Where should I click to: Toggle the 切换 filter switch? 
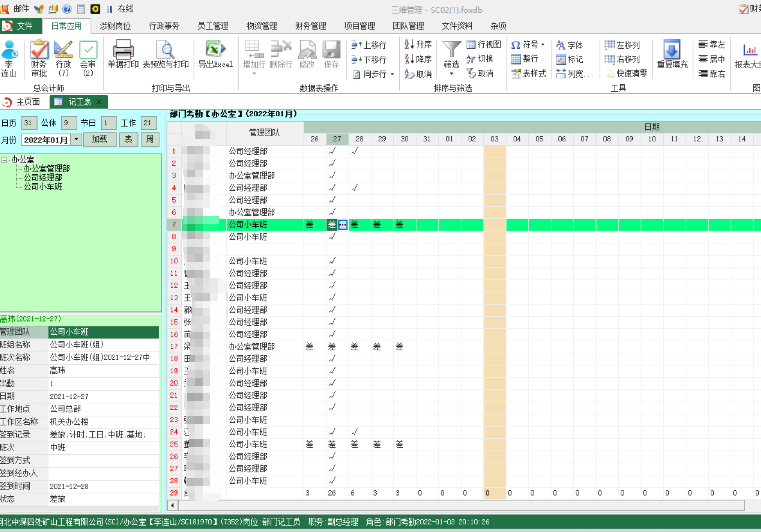tap(480, 59)
